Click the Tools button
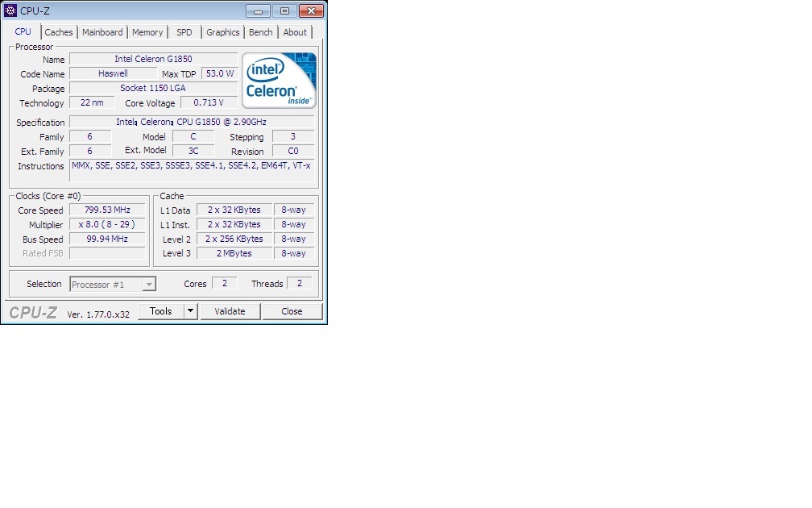 pos(160,311)
